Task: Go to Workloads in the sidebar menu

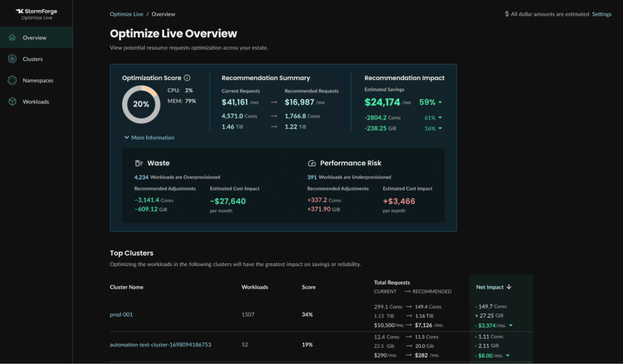Action: point(36,101)
